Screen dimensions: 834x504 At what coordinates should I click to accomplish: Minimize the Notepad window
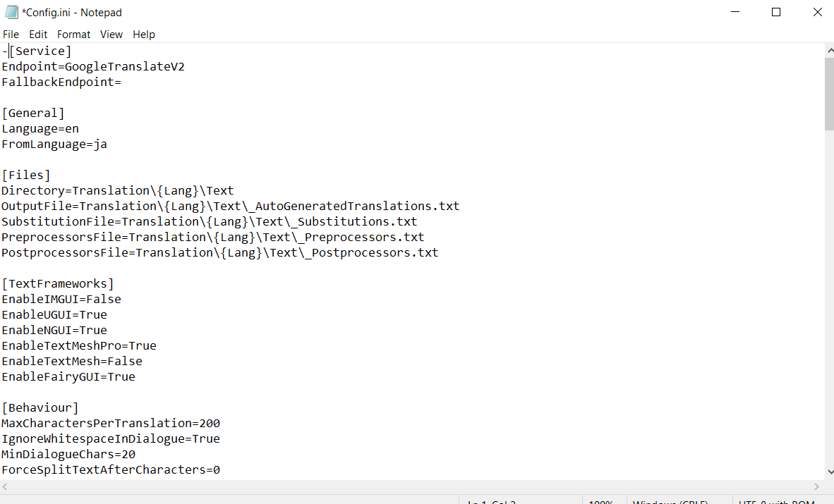click(735, 12)
